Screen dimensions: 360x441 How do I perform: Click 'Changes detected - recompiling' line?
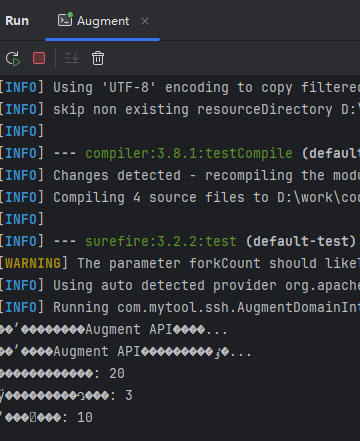180,175
